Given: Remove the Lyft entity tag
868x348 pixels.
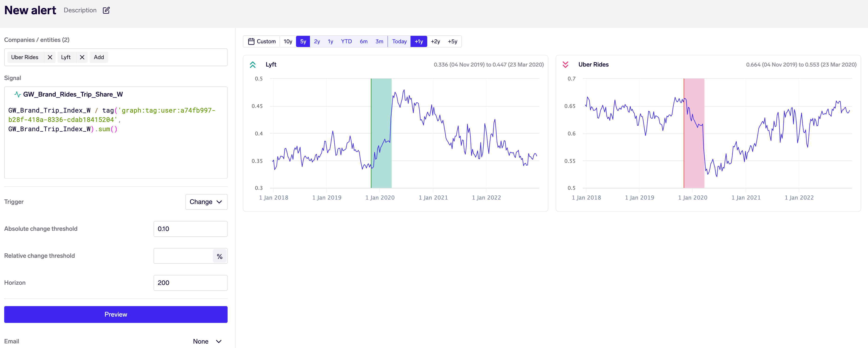Looking at the screenshot, I should click(x=82, y=57).
